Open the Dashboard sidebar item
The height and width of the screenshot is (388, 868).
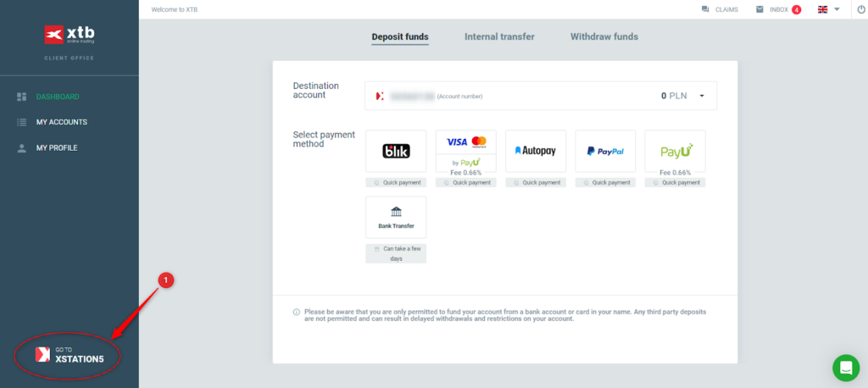click(x=57, y=97)
